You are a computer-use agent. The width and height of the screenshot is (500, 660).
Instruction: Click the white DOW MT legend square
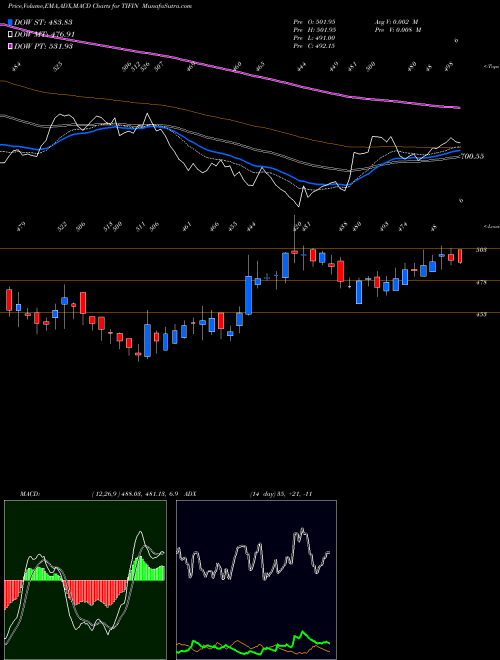point(10,35)
